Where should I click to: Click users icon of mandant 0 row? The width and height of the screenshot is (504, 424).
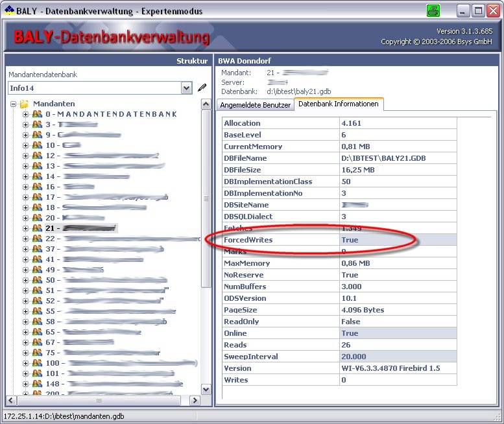click(x=37, y=113)
